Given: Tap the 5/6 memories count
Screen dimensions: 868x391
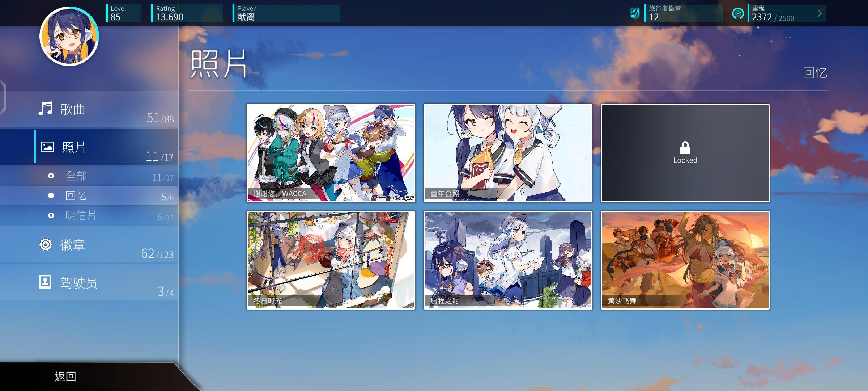Looking at the screenshot, I should (167, 197).
